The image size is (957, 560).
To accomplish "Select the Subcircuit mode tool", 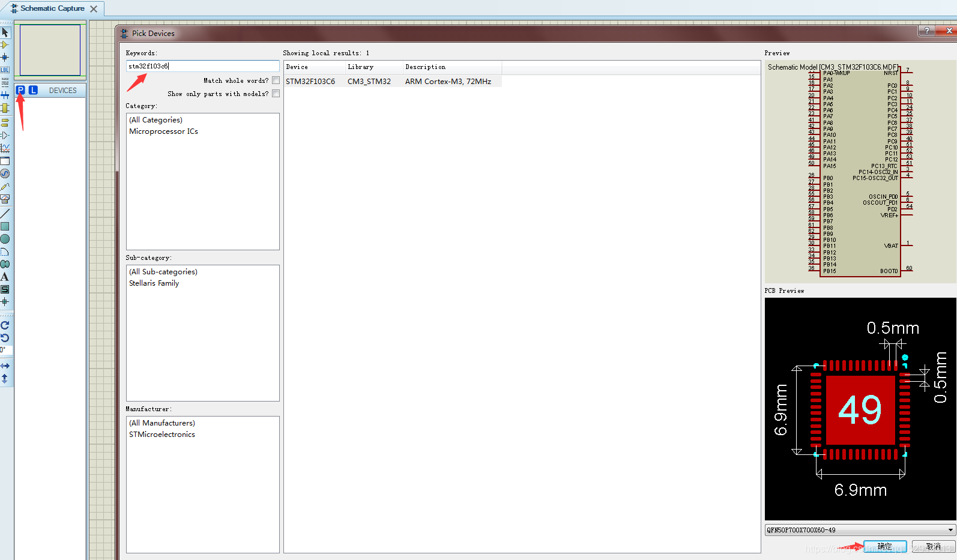I will (x=5, y=108).
